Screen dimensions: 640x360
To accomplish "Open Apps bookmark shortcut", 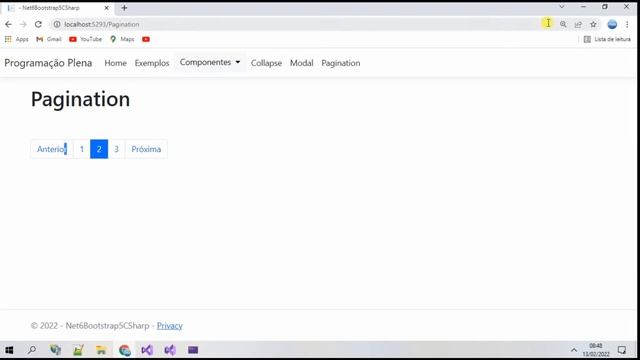I will (x=17, y=39).
